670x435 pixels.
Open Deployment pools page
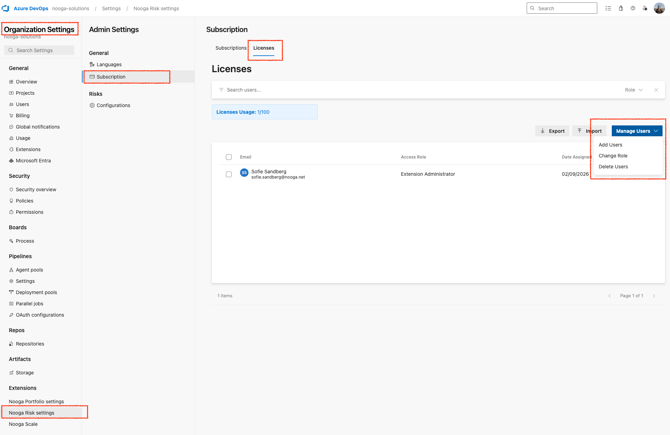(x=36, y=292)
